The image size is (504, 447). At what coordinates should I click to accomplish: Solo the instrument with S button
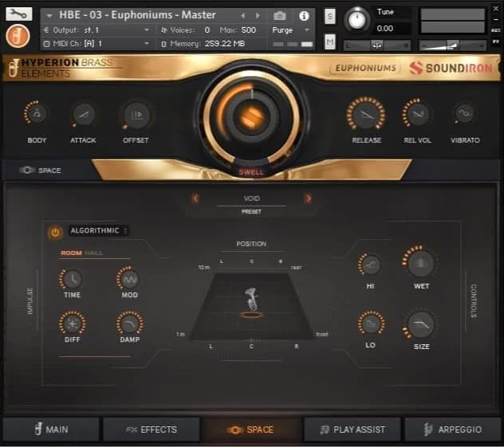pyautogui.click(x=330, y=16)
